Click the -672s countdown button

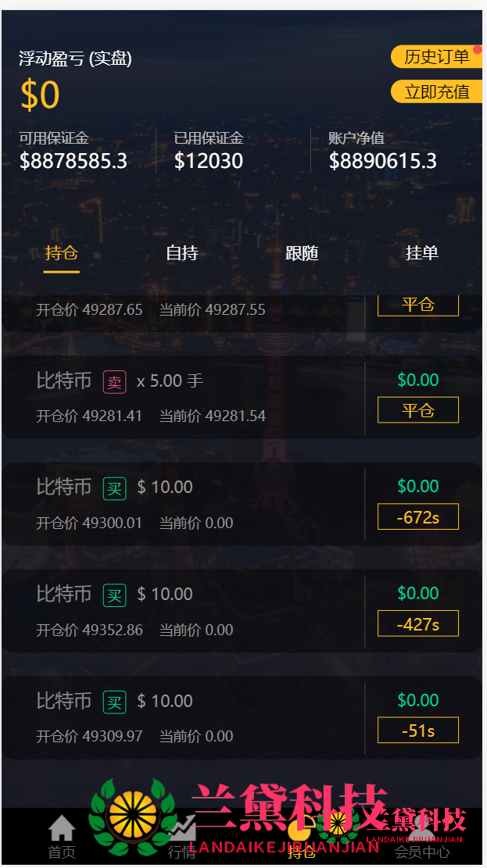point(417,517)
